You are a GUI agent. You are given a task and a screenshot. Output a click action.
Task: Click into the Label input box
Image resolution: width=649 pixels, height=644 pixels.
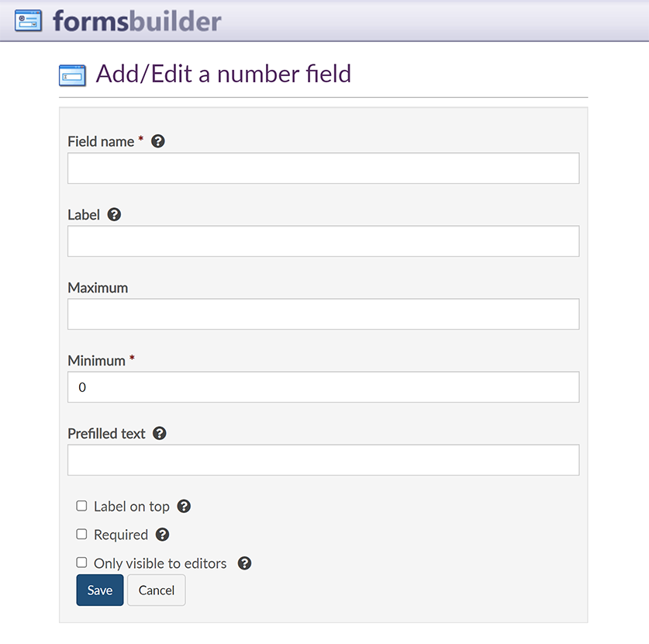[323, 241]
